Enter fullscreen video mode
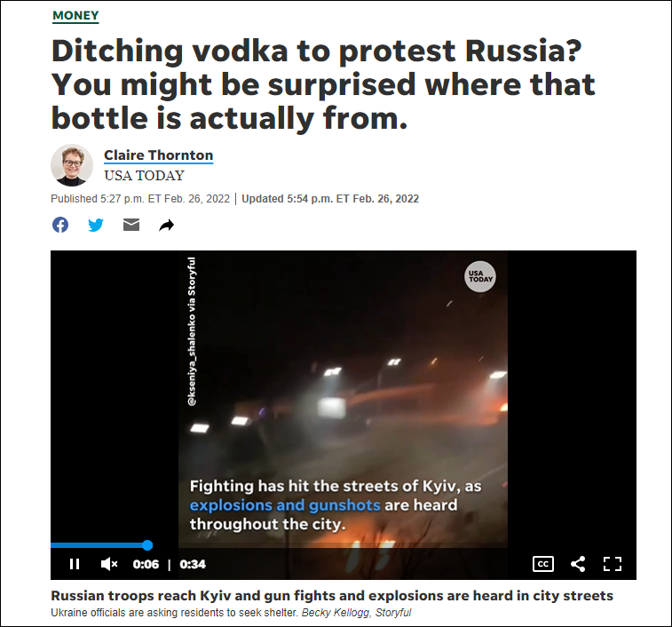This screenshot has height=627, width=672. click(x=613, y=564)
